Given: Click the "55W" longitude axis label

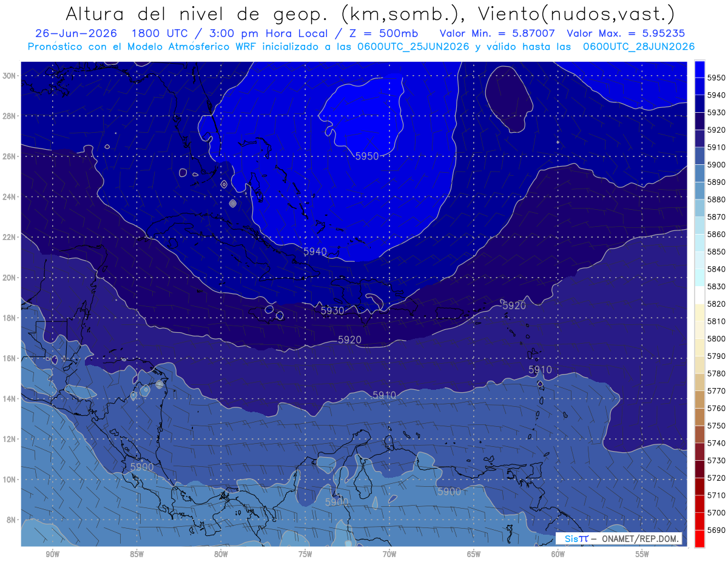Looking at the screenshot, I should coord(642,554).
